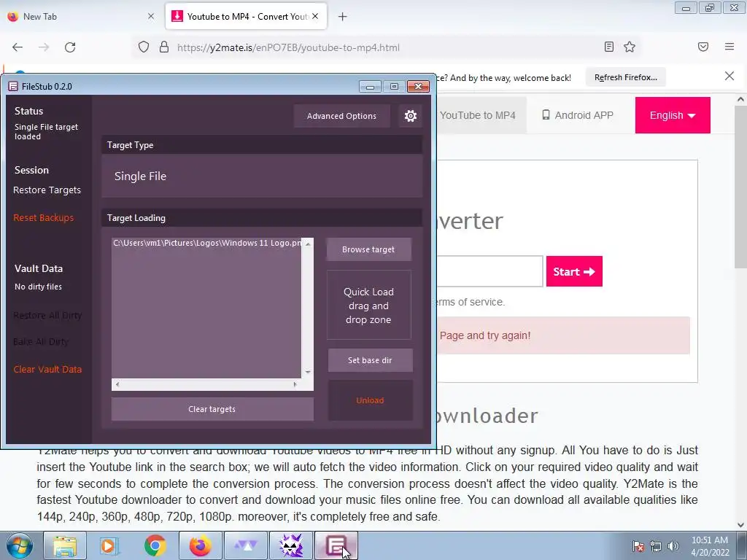Click Set base dir button
The width and height of the screenshot is (747, 560).
[370, 360]
